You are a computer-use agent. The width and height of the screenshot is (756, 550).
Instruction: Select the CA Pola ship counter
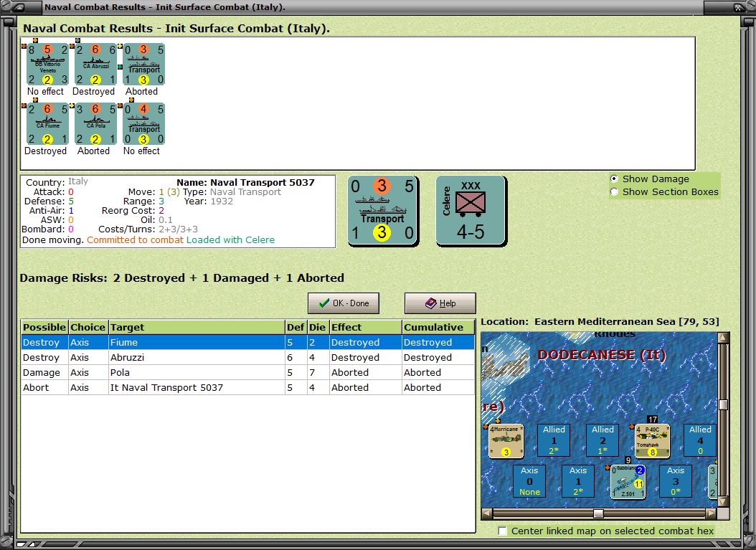pos(96,124)
